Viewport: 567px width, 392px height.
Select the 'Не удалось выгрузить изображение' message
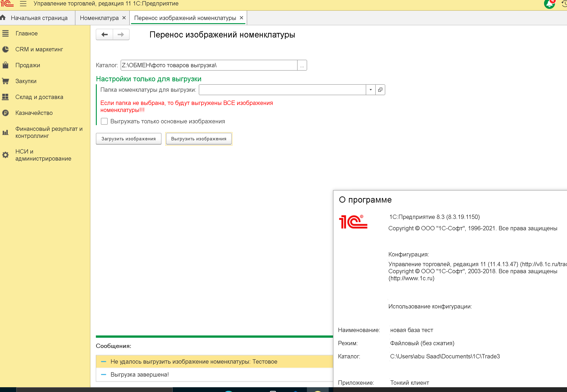coord(214,362)
